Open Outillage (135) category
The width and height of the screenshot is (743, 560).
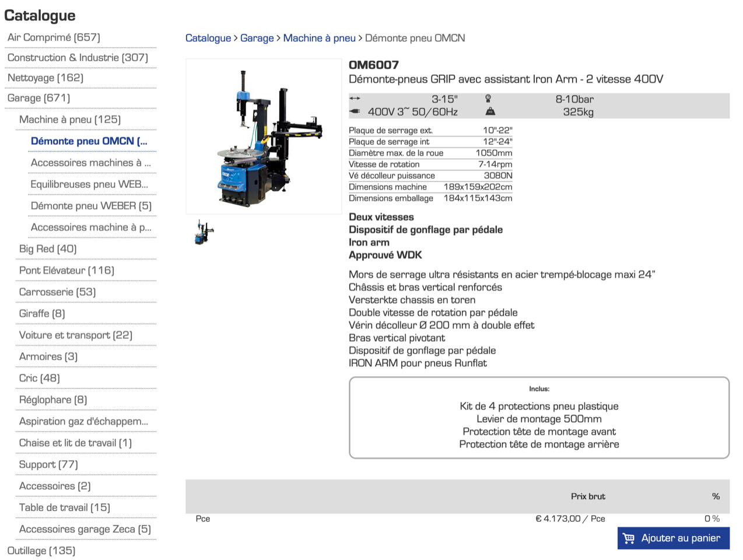(x=41, y=551)
